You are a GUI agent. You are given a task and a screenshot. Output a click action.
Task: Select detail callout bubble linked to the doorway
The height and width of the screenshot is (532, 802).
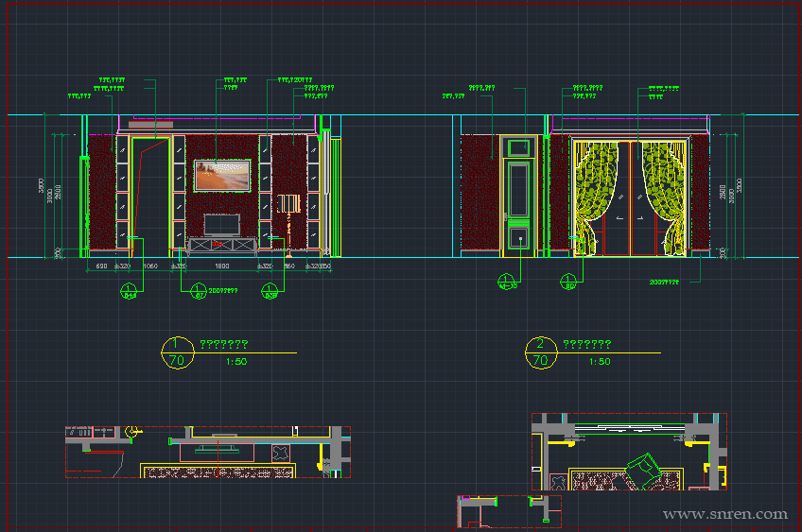(x=129, y=291)
